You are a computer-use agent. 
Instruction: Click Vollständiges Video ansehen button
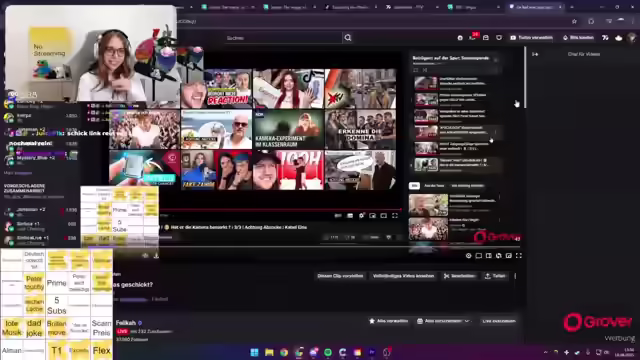pyautogui.click(x=403, y=276)
